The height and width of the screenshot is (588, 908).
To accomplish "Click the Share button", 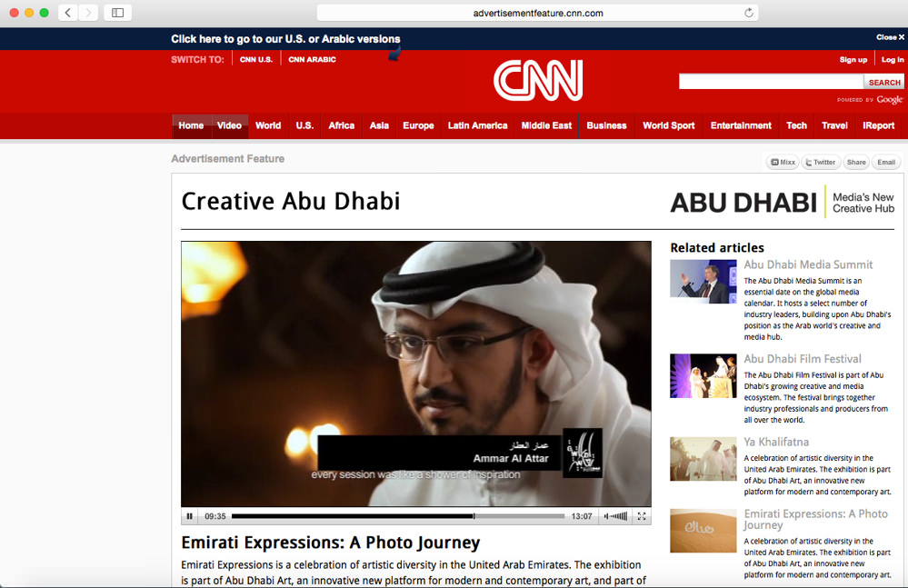I will [856, 163].
